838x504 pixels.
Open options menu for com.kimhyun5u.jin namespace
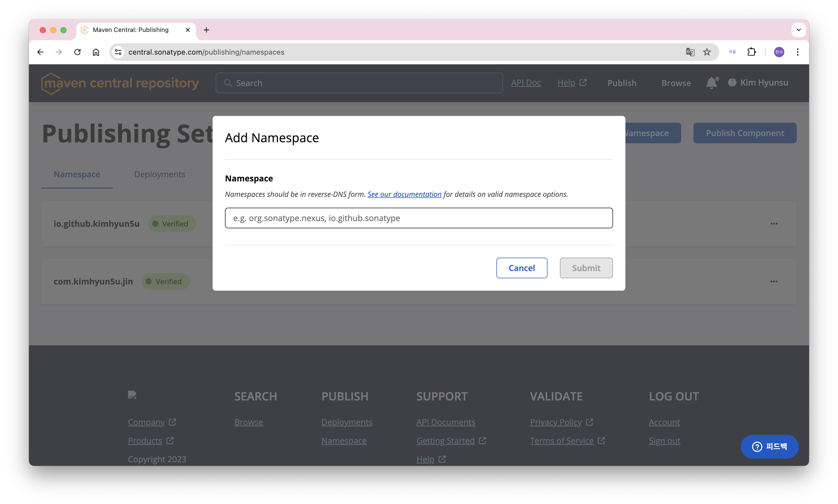(x=774, y=281)
